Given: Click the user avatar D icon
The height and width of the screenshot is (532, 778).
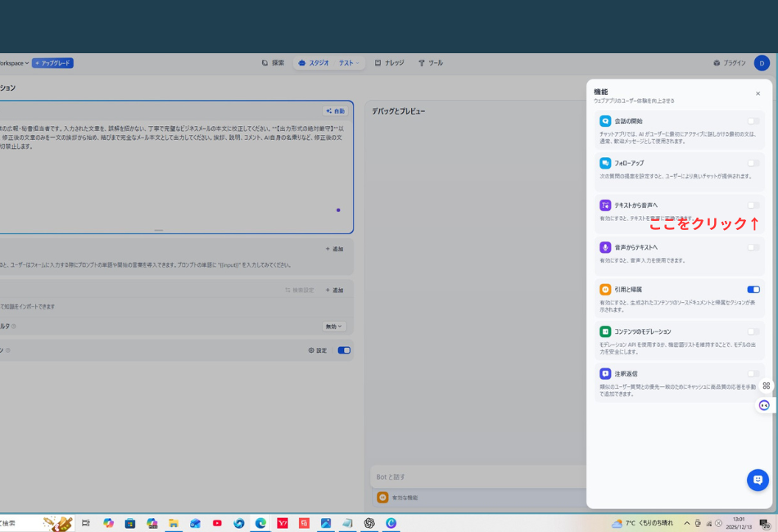Looking at the screenshot, I should [762, 63].
